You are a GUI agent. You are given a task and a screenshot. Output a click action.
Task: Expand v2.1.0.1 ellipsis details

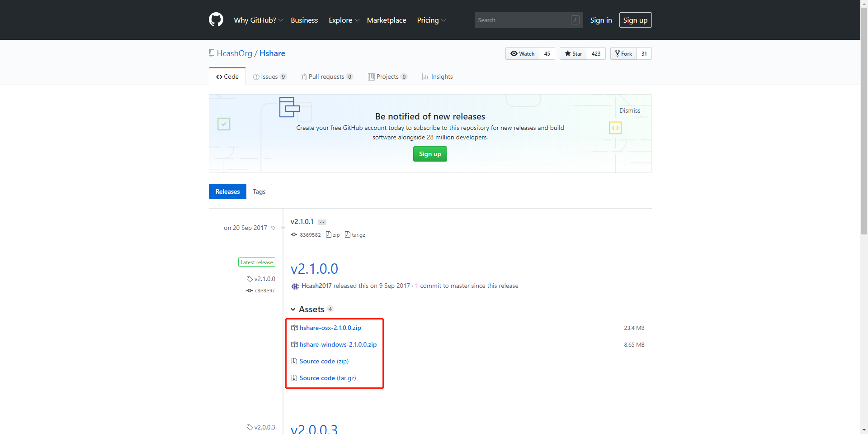(x=322, y=222)
